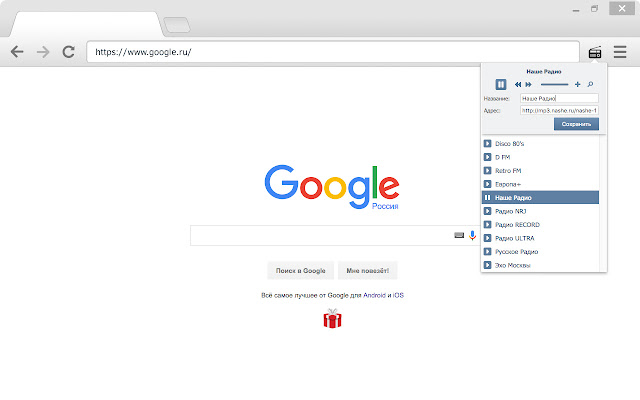
Task: Open the Chrome hamburger menu
Action: [x=620, y=52]
